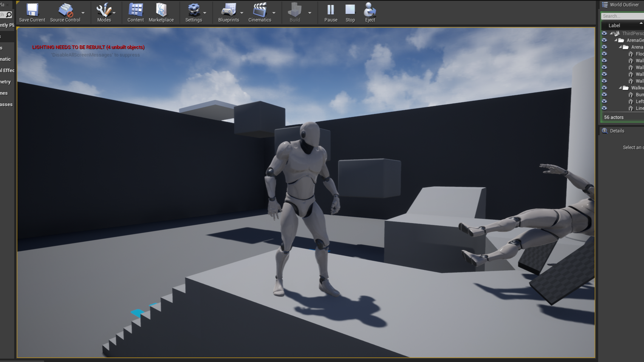The height and width of the screenshot is (362, 644).
Task: Click the Label column header
Action: (614, 25)
